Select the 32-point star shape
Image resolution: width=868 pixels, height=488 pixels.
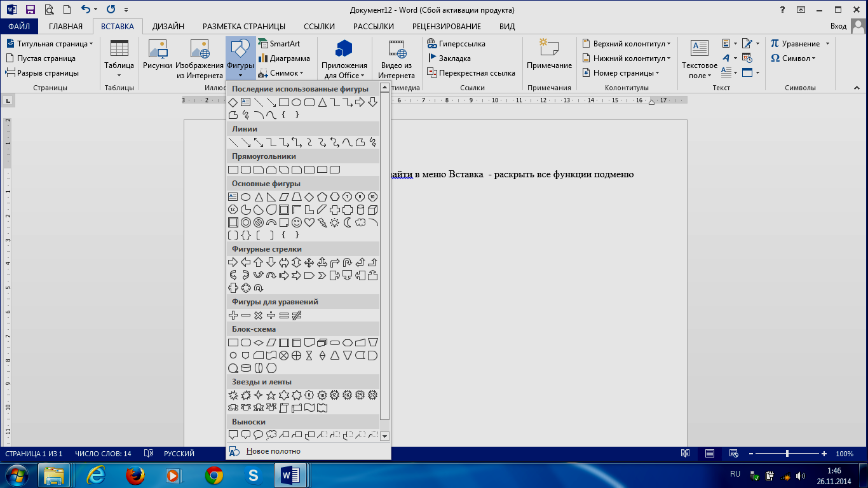pyautogui.click(x=373, y=395)
